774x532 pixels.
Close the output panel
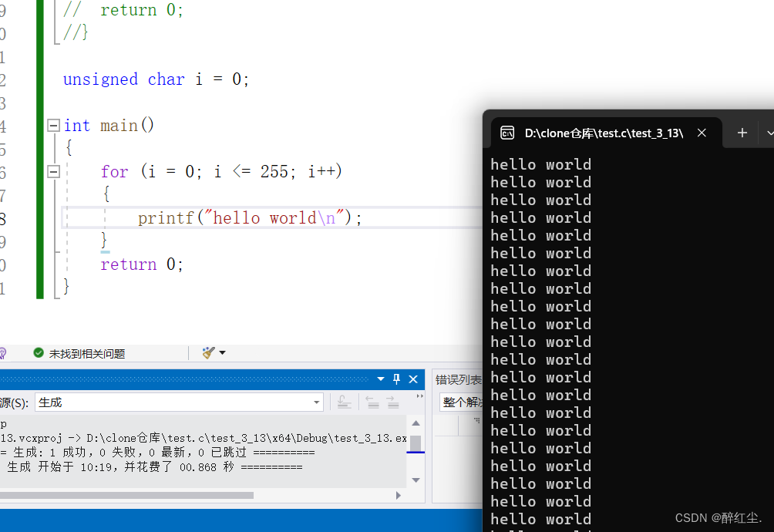[x=413, y=379]
